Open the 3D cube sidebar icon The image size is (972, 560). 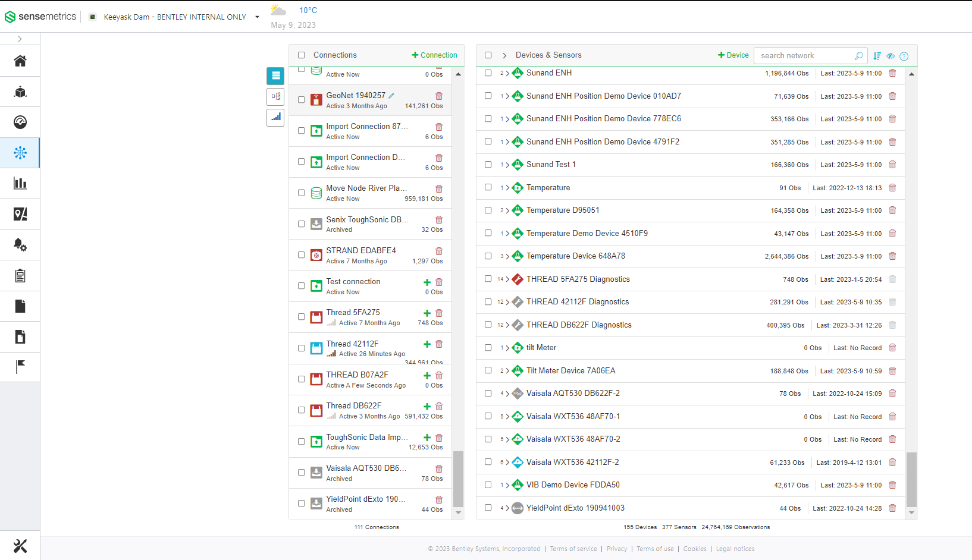point(20,92)
